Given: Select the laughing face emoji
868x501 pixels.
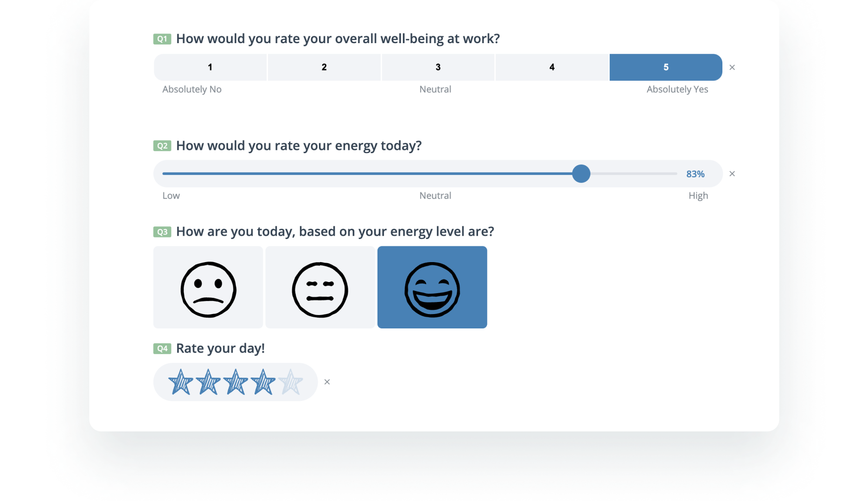Looking at the screenshot, I should tap(432, 288).
